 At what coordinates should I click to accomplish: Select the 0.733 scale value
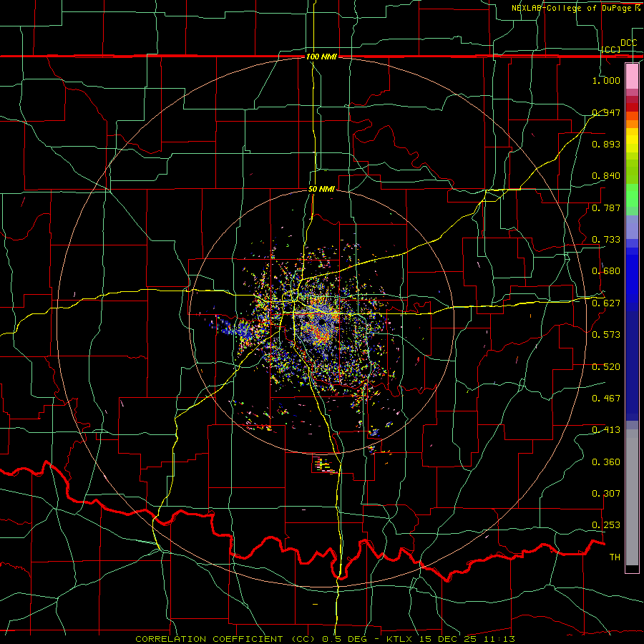point(606,240)
